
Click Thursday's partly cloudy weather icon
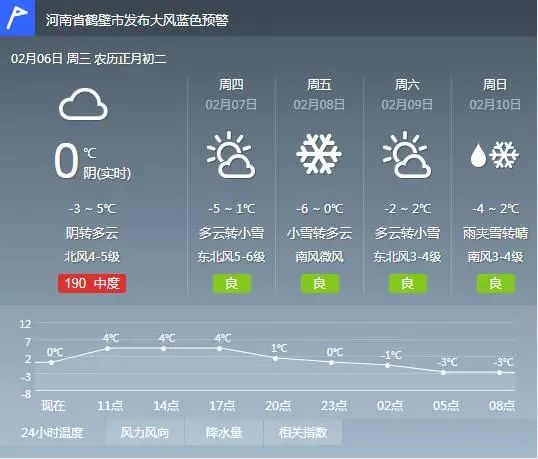[x=231, y=155]
